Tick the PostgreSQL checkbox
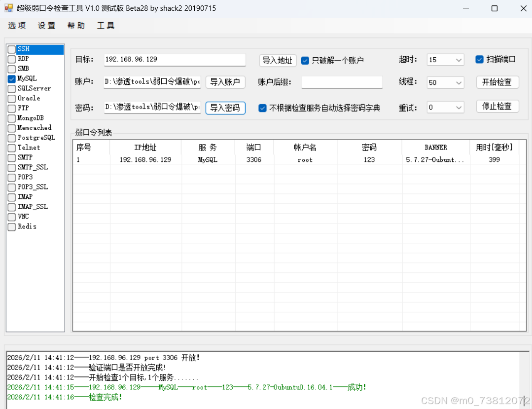The width and height of the screenshot is (532, 409). [x=11, y=138]
